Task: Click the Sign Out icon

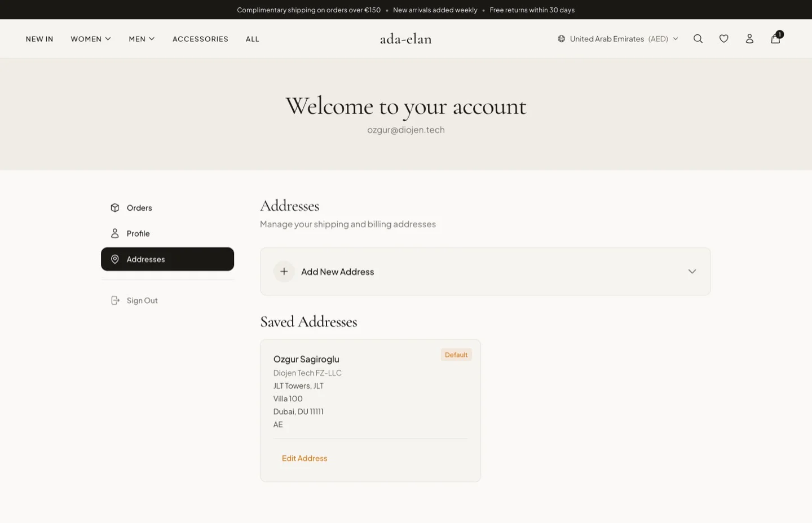Action: [x=114, y=300]
